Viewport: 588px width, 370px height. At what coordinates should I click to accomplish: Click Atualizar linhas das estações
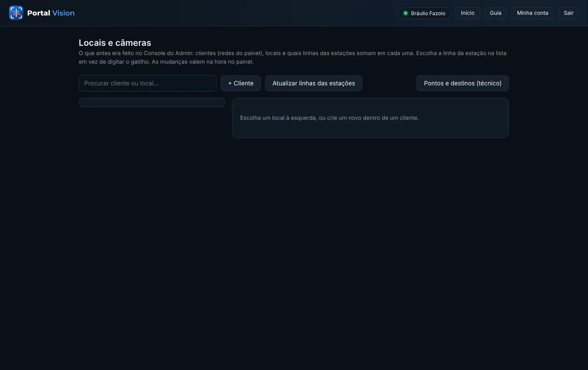[x=313, y=83]
